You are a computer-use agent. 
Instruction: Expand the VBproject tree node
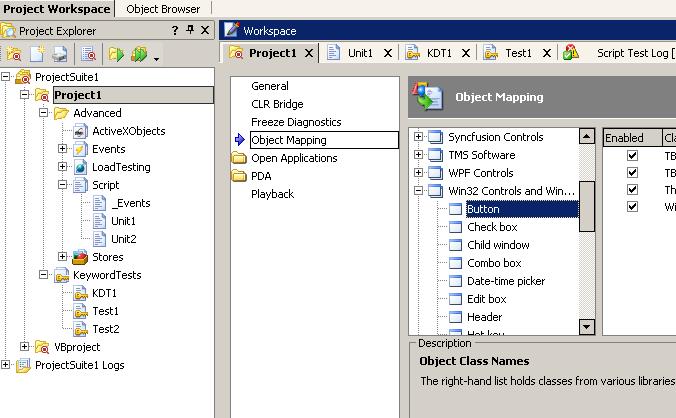tap(25, 347)
